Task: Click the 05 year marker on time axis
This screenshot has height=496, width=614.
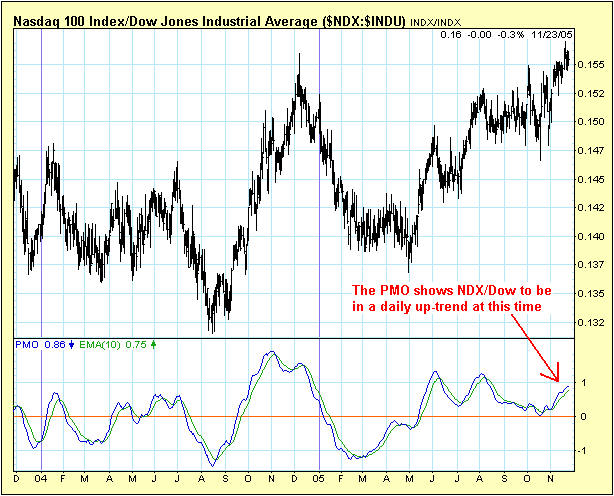Action: tap(319, 478)
